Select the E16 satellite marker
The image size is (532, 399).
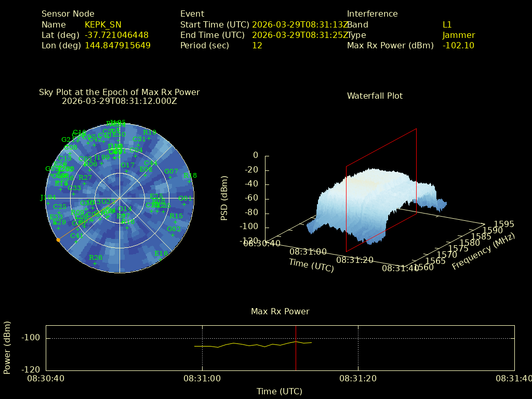pyautogui.click(x=161, y=259)
